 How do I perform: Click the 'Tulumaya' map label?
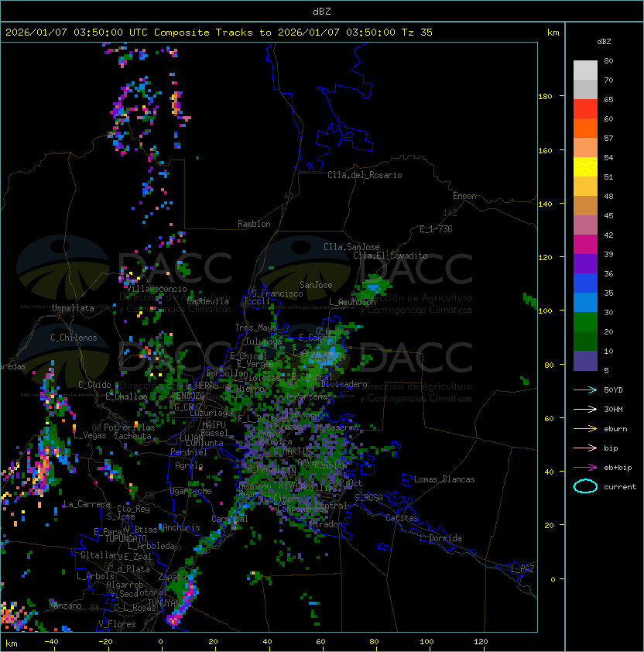(x=264, y=341)
